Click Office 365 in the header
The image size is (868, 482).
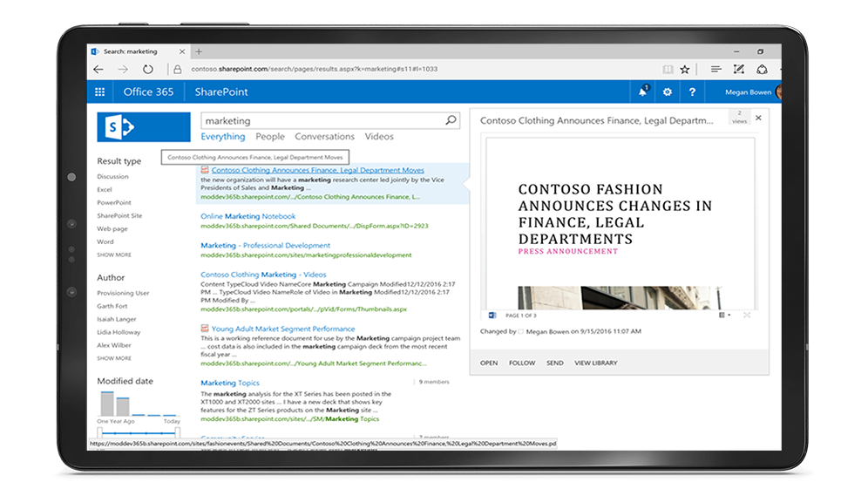point(148,92)
